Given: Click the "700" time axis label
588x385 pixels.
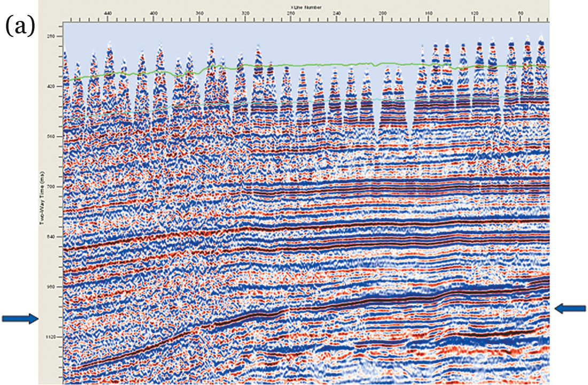Looking at the screenshot, I should 50,187.
